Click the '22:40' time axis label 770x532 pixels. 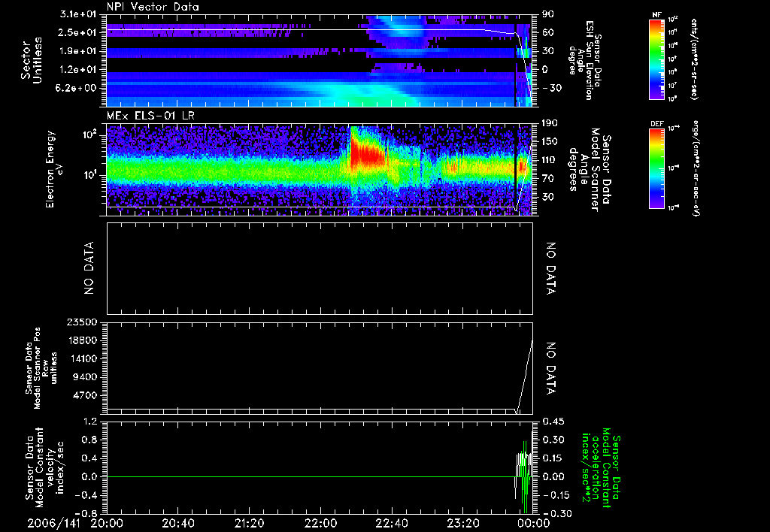pos(391,523)
